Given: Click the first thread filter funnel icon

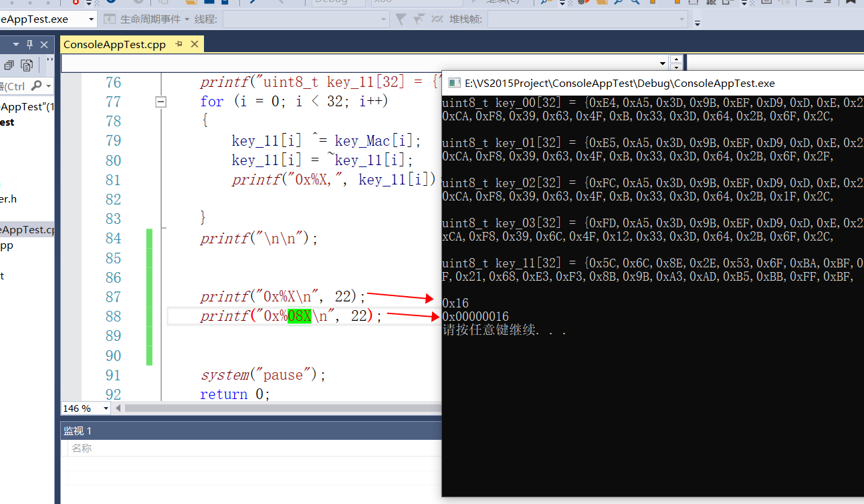Looking at the screenshot, I should 401,19.
